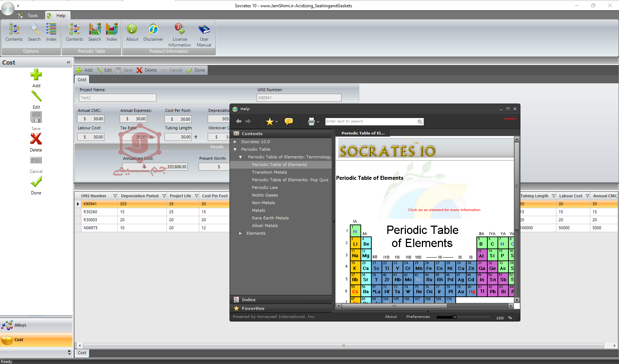Open Index in the Options group
Image resolution: width=619 pixels, height=364 pixels.
click(51, 32)
